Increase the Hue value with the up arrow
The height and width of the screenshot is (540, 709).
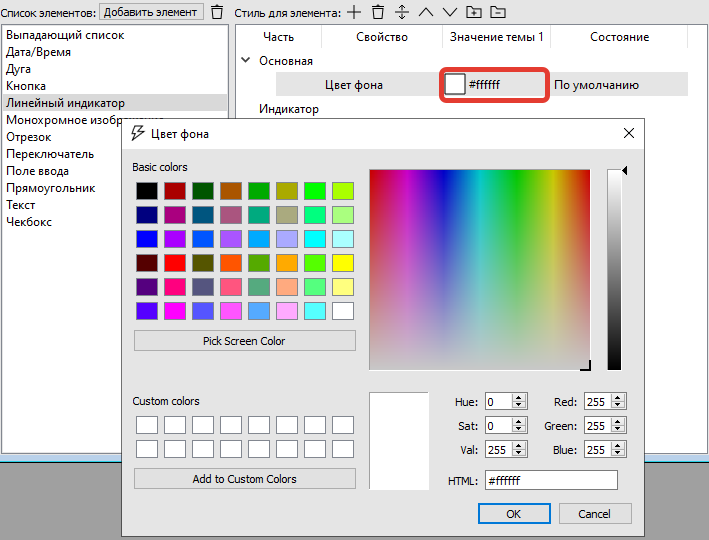tap(519, 398)
